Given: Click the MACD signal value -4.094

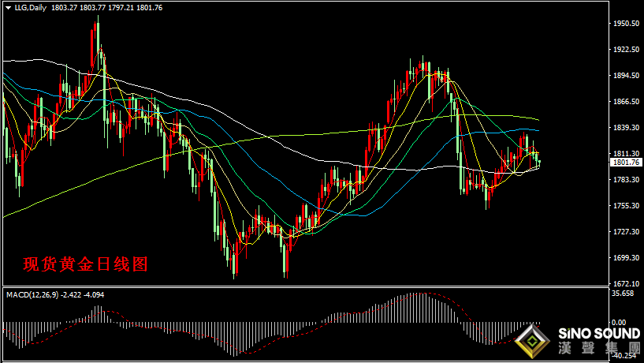Looking at the screenshot, I should pyautogui.click(x=94, y=295).
